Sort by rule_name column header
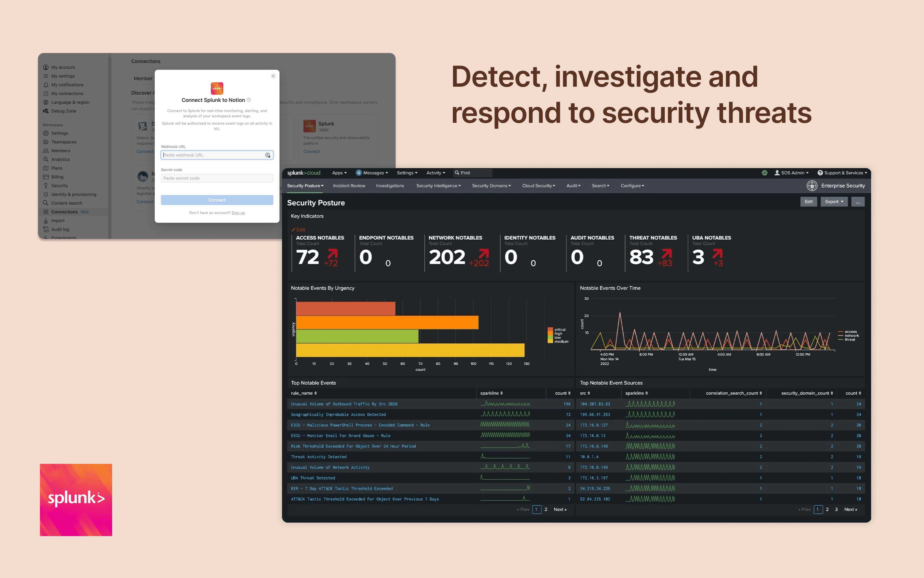This screenshot has height=578, width=924. 304,393
